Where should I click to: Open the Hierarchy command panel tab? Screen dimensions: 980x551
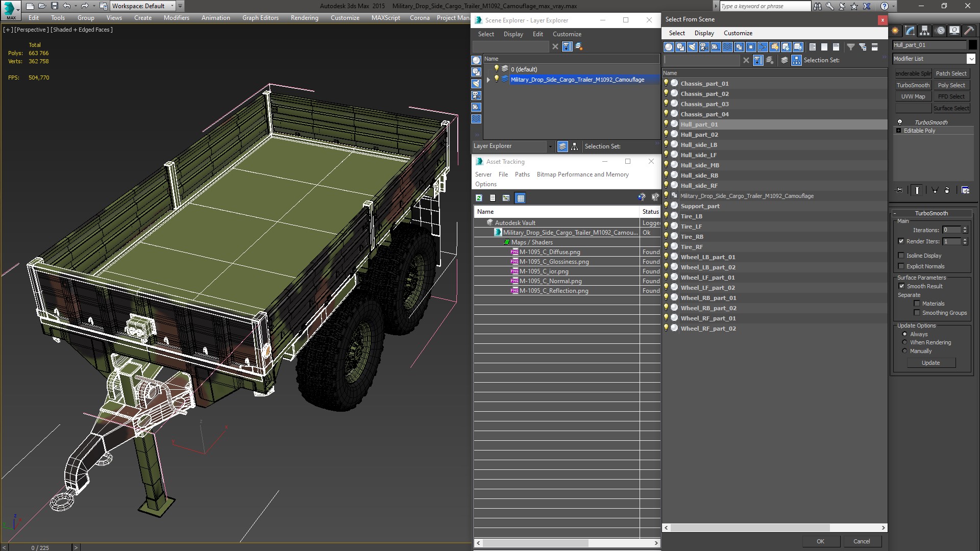(x=925, y=31)
